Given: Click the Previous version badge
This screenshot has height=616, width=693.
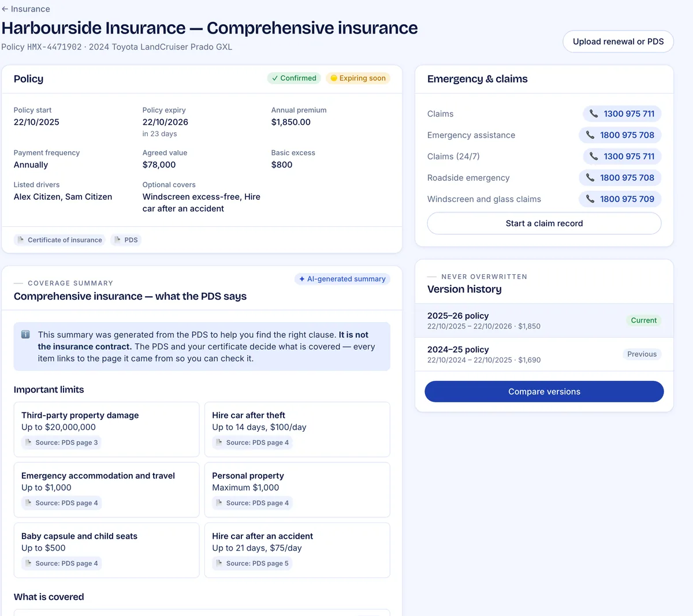Looking at the screenshot, I should click(x=642, y=354).
